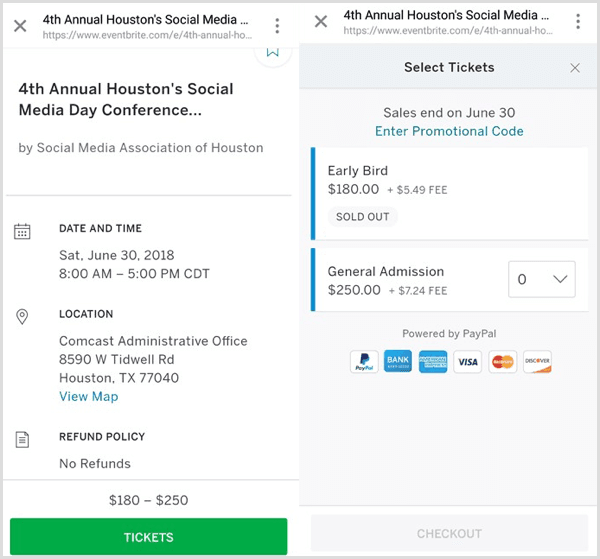Click the refund policy document icon
This screenshot has height=559, width=600.
click(22, 440)
